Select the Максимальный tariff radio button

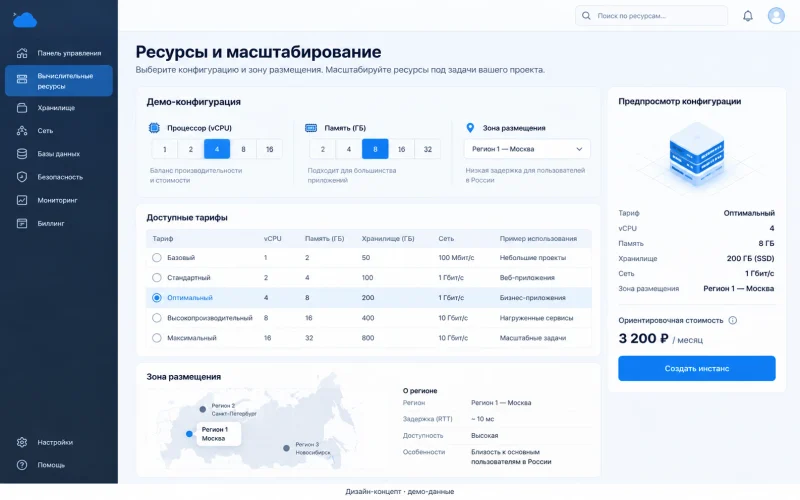157,338
